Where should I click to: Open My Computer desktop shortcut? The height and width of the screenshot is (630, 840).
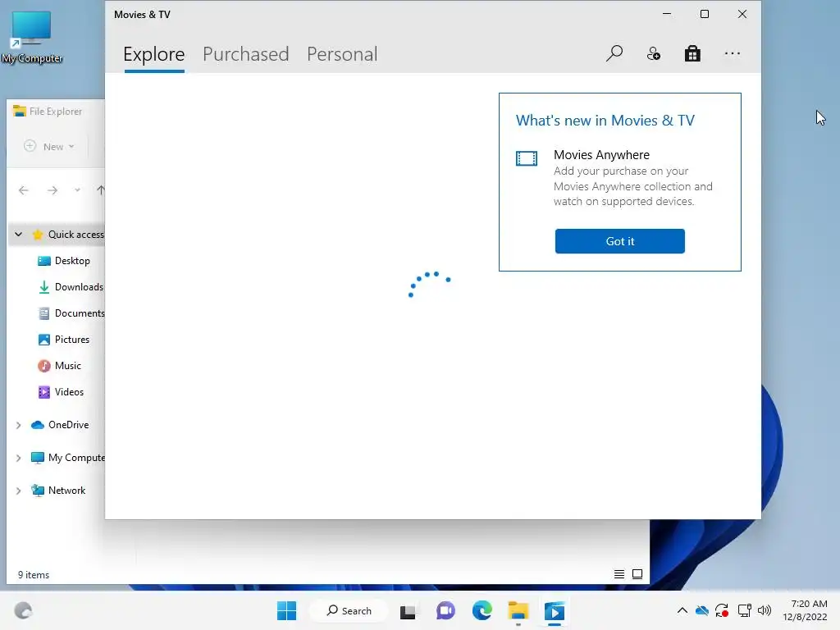(32, 36)
